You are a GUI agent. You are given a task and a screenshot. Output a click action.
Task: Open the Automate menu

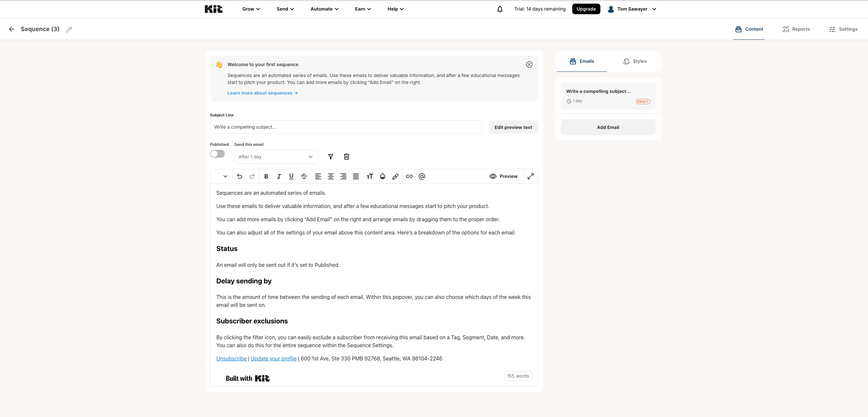coord(324,9)
